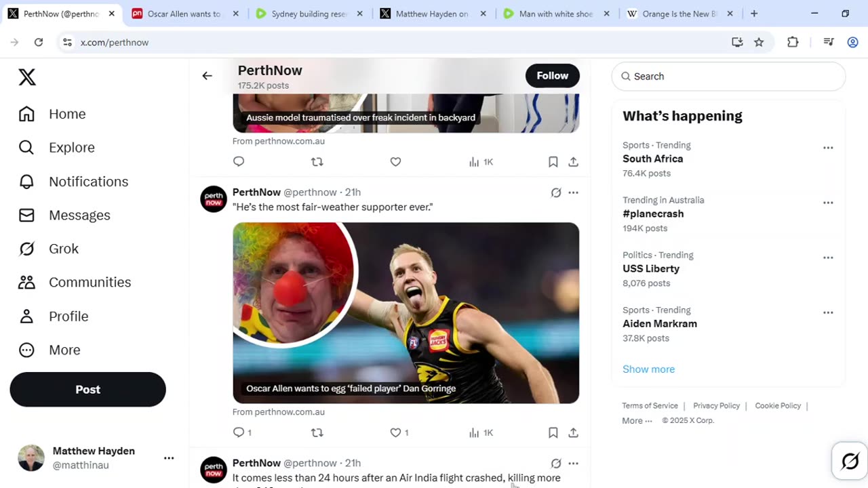Click Matthew Hayden's profile avatar
Image resolution: width=868 pixels, height=488 pixels.
pos(31,458)
